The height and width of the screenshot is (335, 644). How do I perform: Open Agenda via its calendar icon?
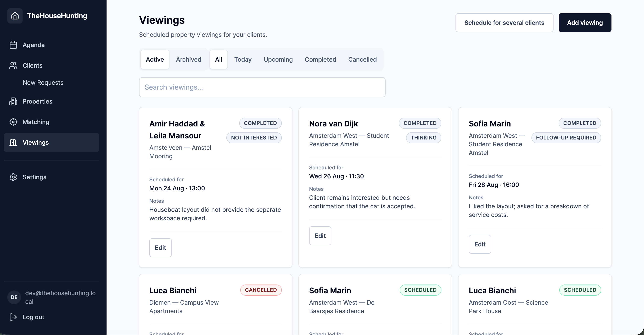tap(13, 45)
